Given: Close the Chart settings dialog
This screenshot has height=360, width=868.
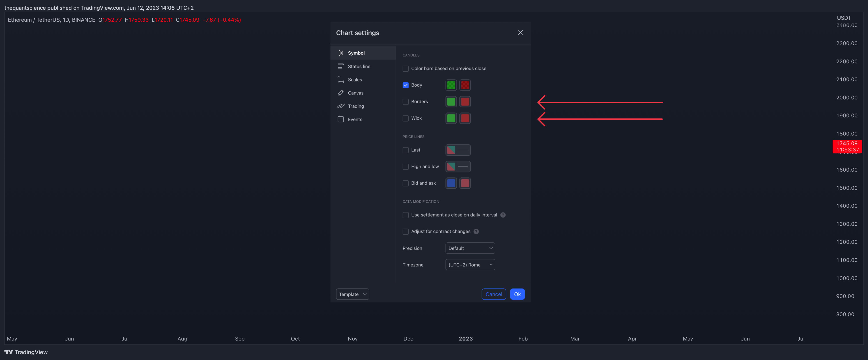Looking at the screenshot, I should (x=520, y=33).
